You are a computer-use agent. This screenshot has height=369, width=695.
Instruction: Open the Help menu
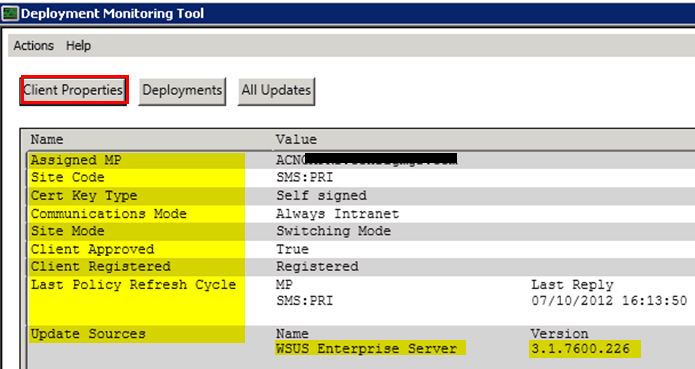click(x=78, y=46)
